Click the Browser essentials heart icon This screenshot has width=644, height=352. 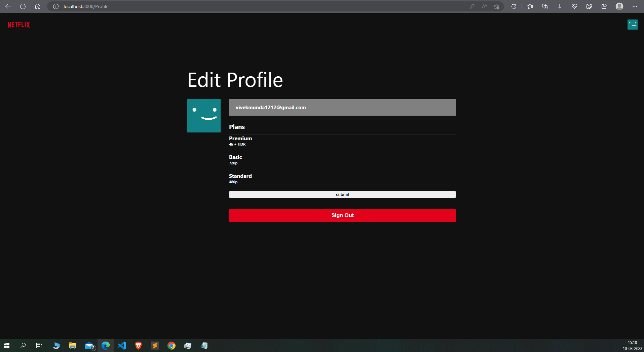click(574, 6)
